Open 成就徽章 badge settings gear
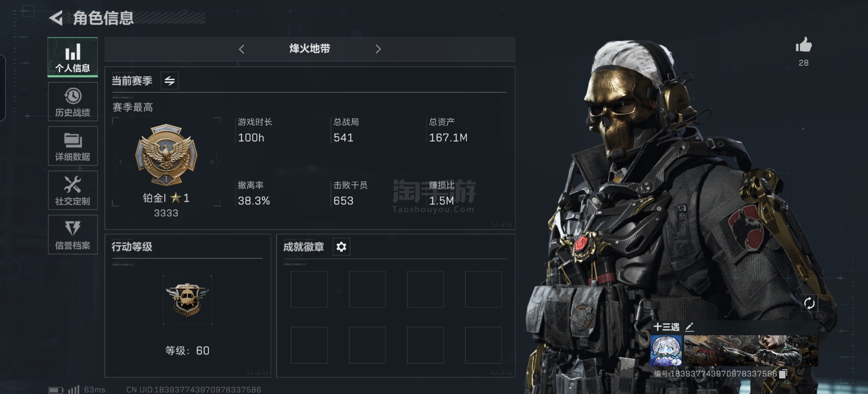Viewport: 868px width, 394px height. point(341,247)
